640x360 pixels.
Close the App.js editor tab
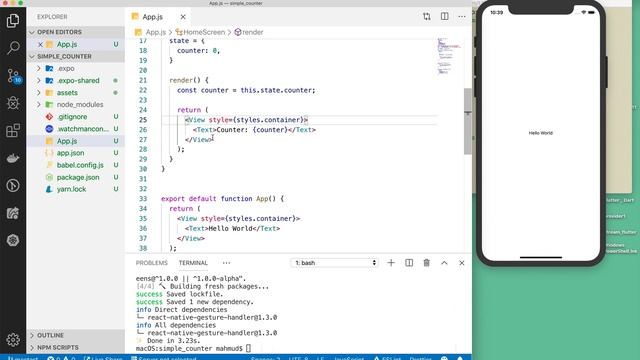tap(183, 17)
